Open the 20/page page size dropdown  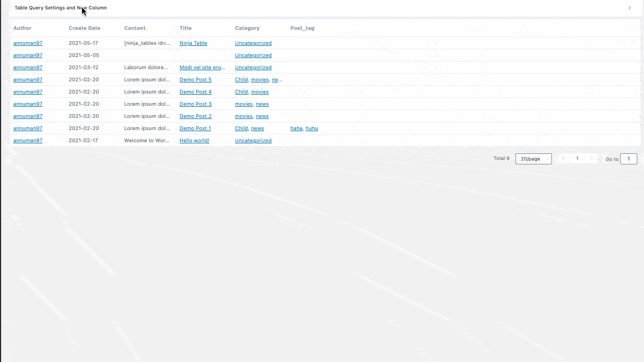point(533,159)
